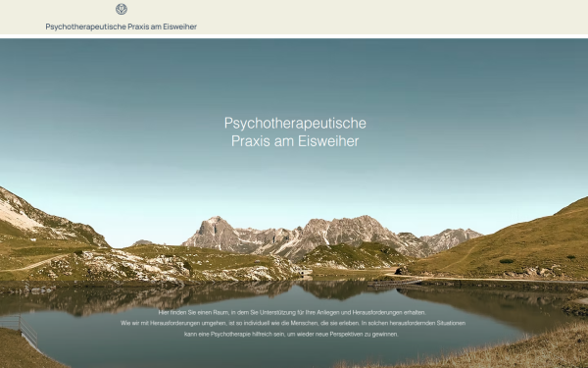The height and width of the screenshot is (368, 588).
Task: Click the large hero title Psychotherapeutische Praxis am Eisweiher
Action: point(295,132)
